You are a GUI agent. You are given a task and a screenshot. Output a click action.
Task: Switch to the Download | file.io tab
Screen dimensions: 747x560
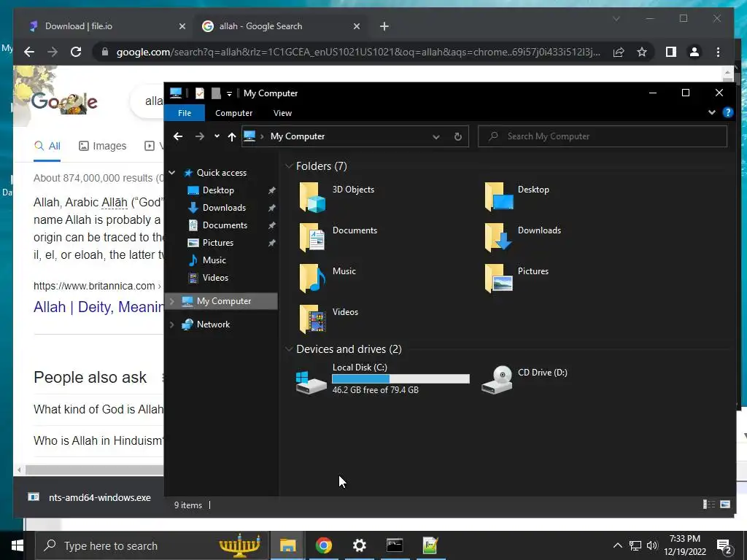click(107, 26)
